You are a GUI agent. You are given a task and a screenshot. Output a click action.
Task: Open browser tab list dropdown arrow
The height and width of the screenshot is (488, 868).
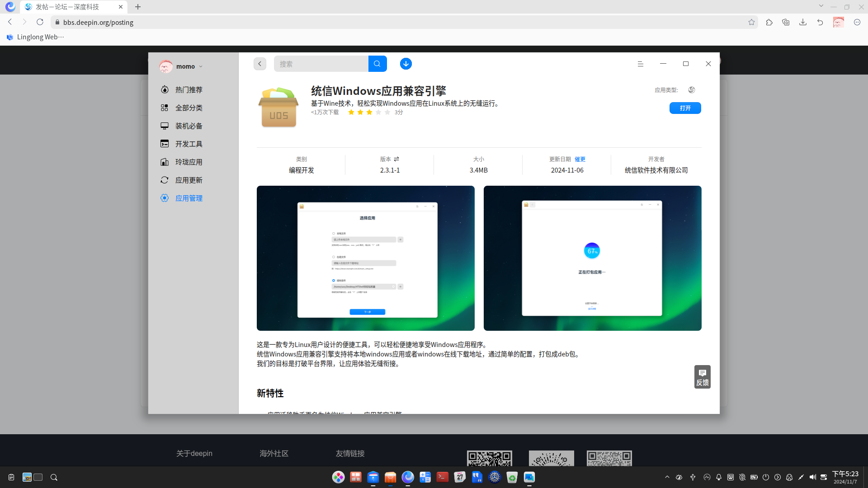pyautogui.click(x=821, y=6)
